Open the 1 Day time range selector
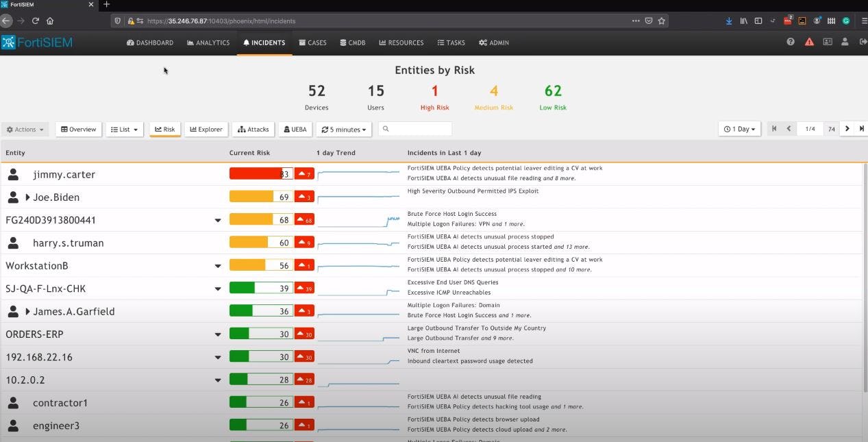Image resolution: width=868 pixels, height=442 pixels. (739, 129)
